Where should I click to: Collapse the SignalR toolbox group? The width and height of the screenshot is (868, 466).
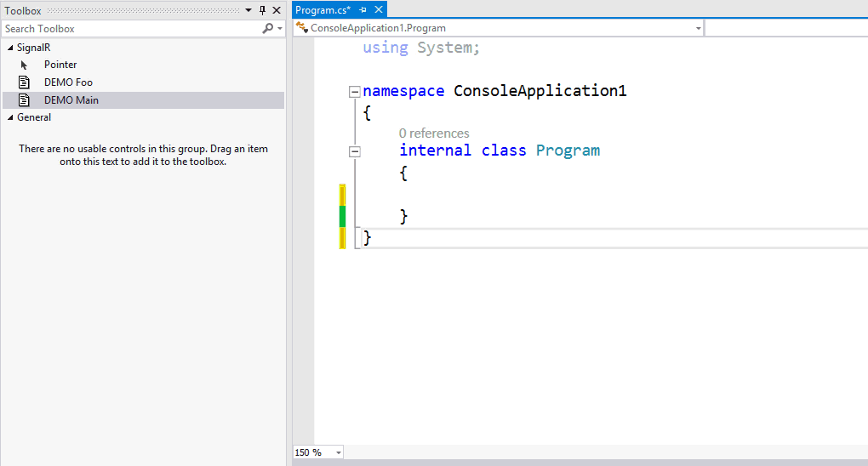(x=9, y=48)
